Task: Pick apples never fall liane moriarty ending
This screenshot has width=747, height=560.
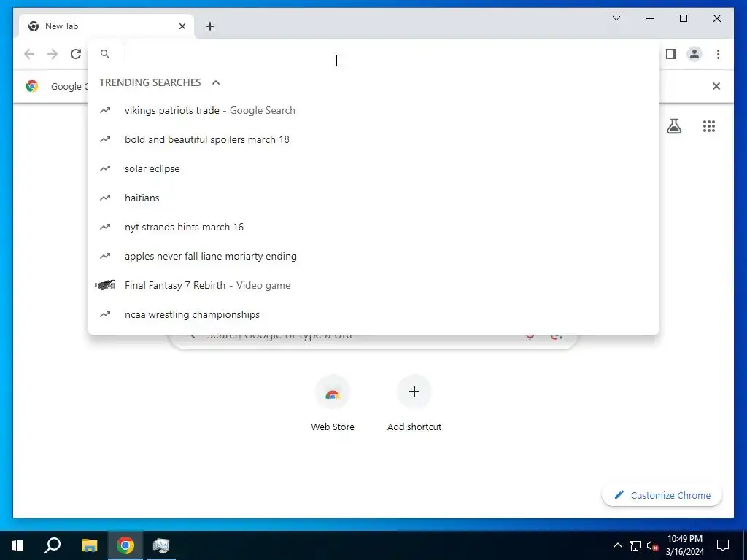Action: coord(373,256)
